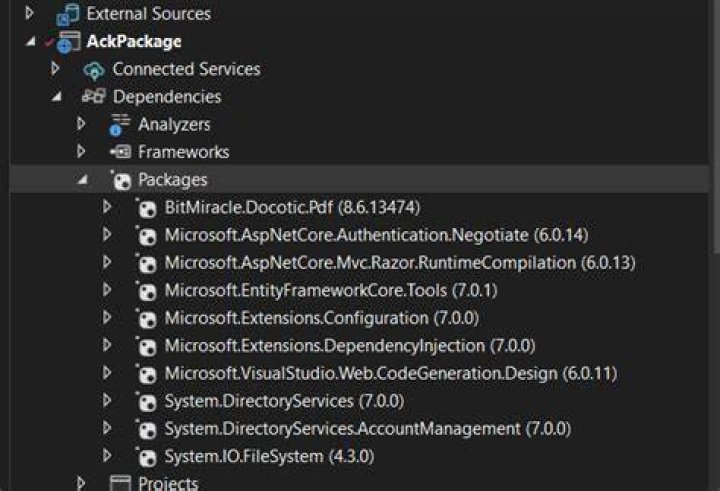The height and width of the screenshot is (491, 720).
Task: Select the Dependencies label
Action: click(x=167, y=97)
